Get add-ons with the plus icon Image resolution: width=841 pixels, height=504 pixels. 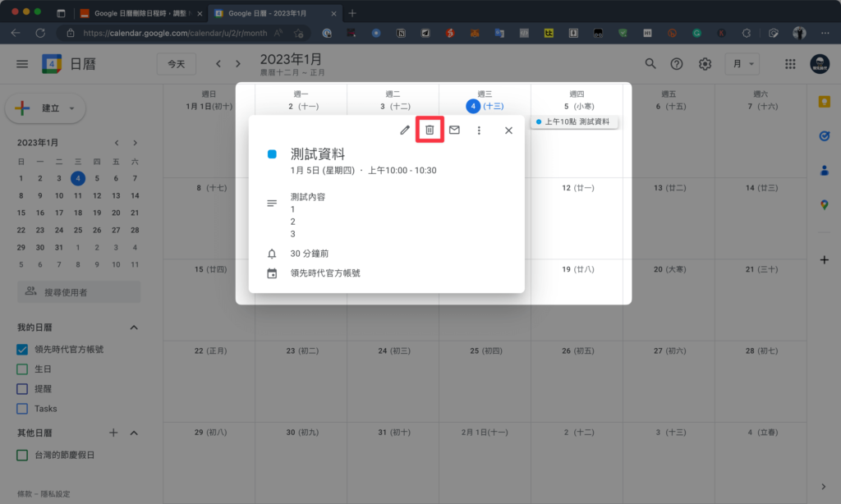tap(825, 260)
